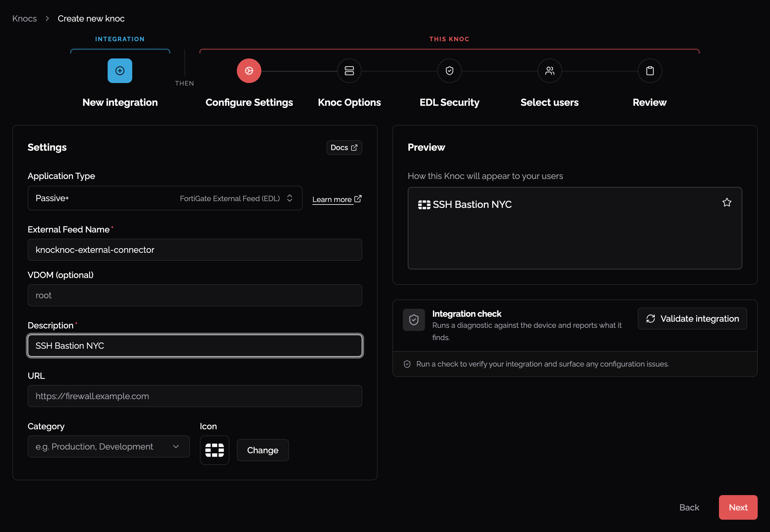
Task: Click the external-link icon inside Docs
Action: (x=354, y=148)
